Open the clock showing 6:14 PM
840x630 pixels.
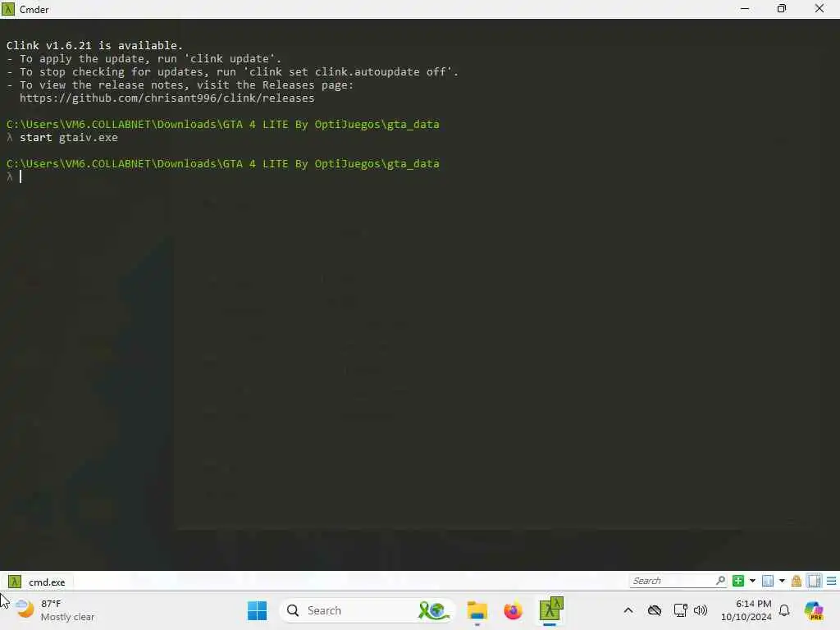coord(746,610)
